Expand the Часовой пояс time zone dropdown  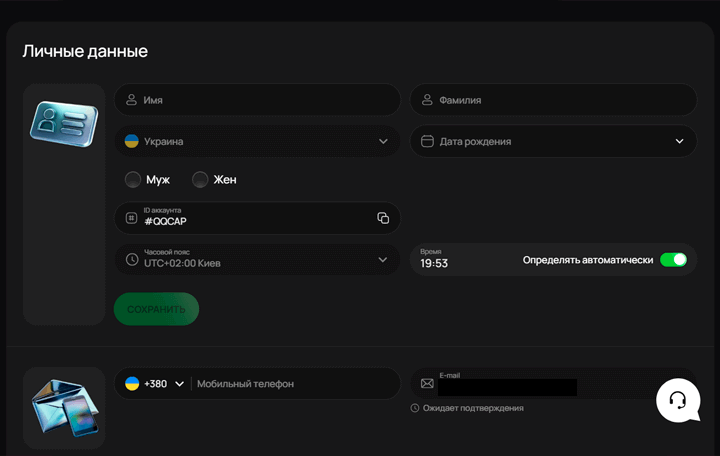pyautogui.click(x=383, y=259)
